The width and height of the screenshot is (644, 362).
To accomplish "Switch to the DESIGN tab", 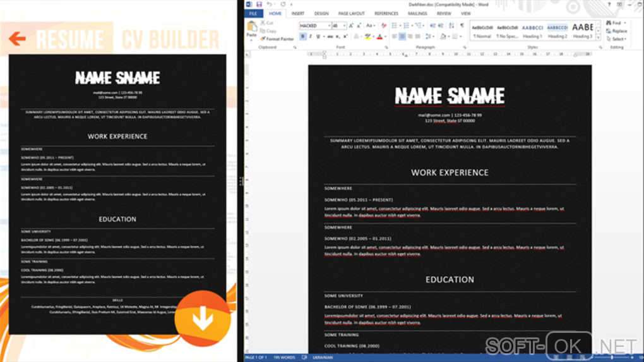I will (321, 13).
